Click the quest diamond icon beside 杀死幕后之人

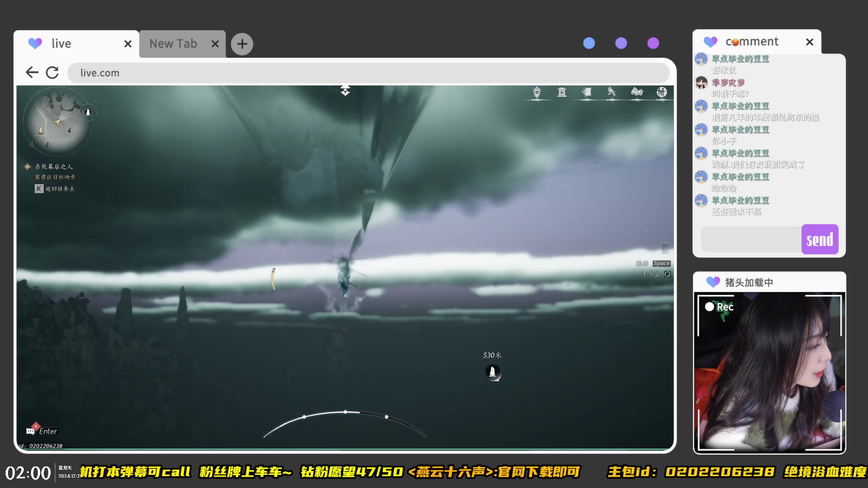pos(27,167)
